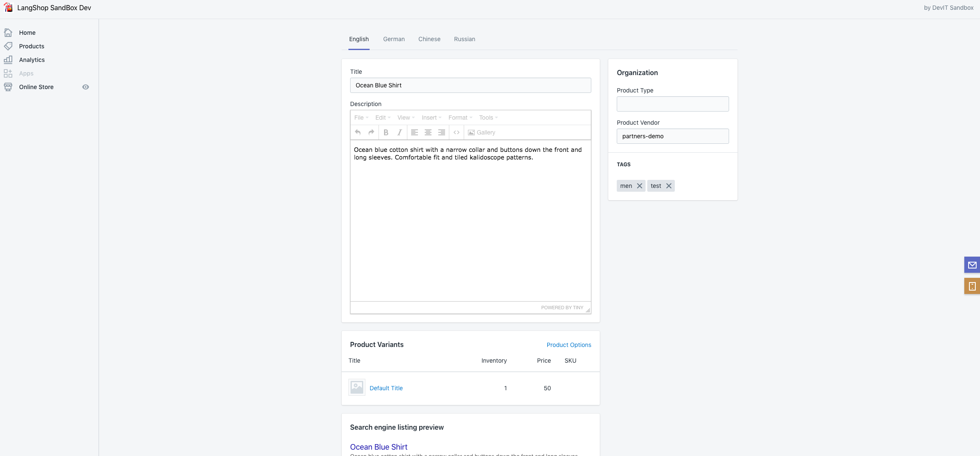
Task: Select the Analytics icon in the sidebar
Action: click(x=8, y=60)
